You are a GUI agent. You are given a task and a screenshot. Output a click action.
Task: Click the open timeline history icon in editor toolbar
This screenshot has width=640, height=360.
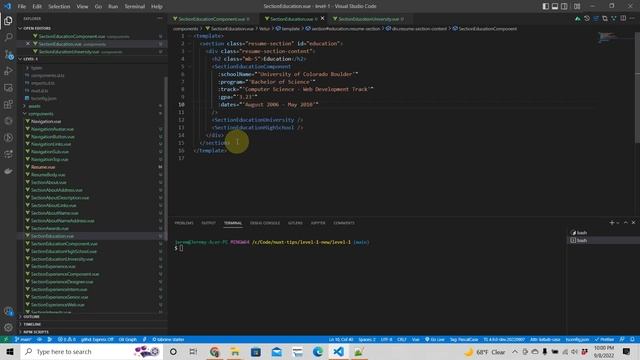click(587, 18)
